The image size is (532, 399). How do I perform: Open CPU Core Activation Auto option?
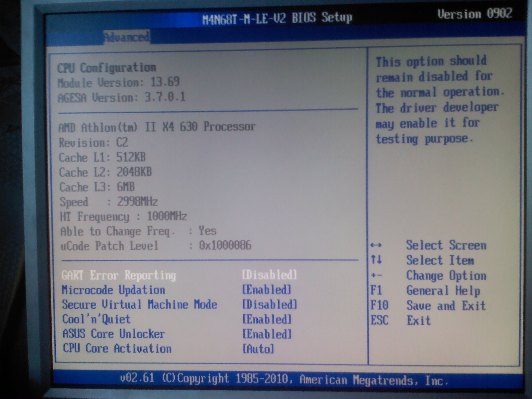click(258, 349)
